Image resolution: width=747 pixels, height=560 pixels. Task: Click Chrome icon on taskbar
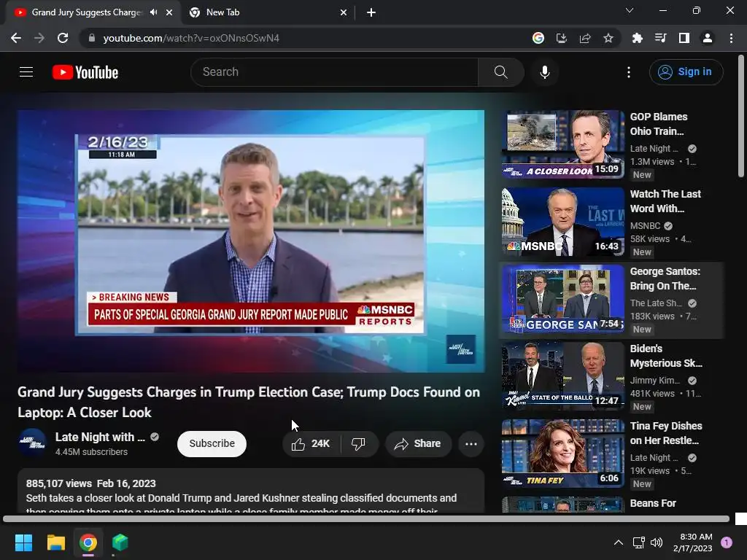(88, 542)
